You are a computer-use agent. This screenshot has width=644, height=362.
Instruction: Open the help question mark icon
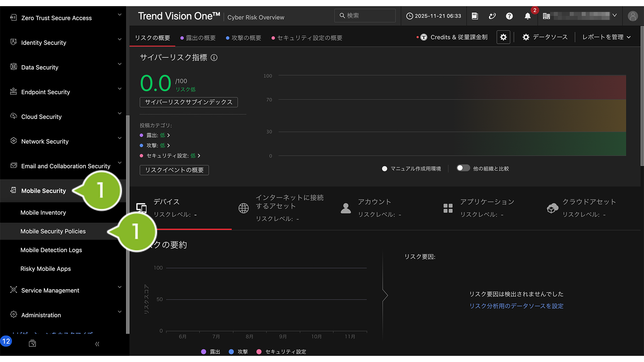(x=509, y=16)
